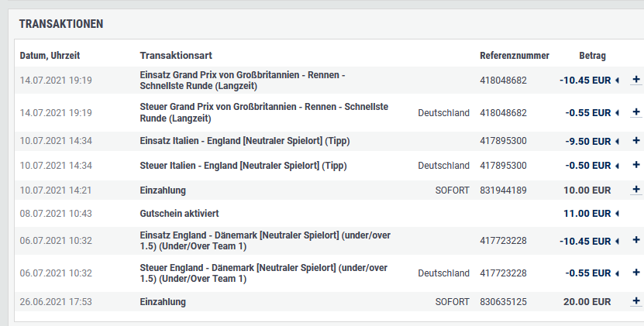Click reference number 831944189 of SOFORT deposit

503,190
